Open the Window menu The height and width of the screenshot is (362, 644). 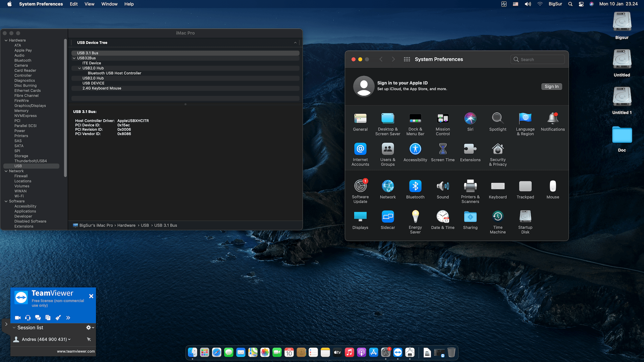pyautogui.click(x=109, y=4)
